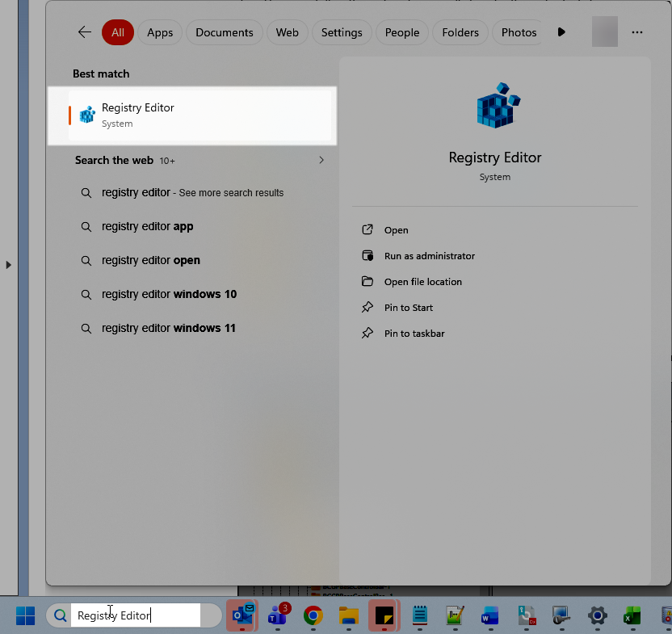
Task: Click the taskbar search box field
Action: click(x=136, y=615)
